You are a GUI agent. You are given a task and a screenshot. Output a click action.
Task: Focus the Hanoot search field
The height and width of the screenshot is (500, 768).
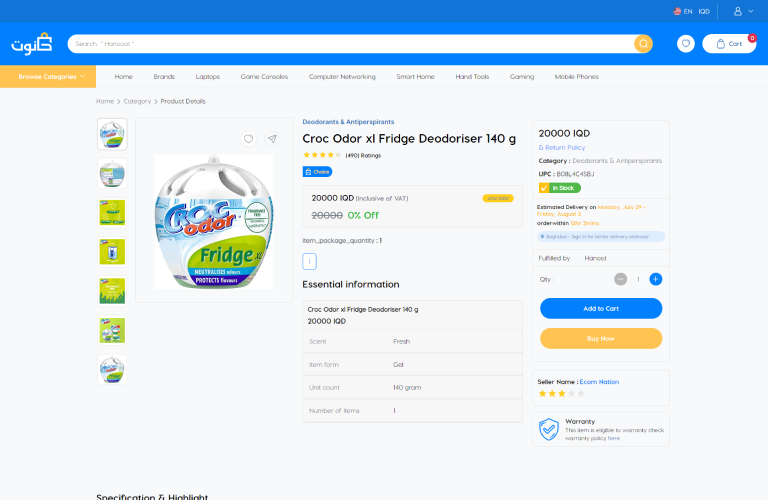point(350,44)
